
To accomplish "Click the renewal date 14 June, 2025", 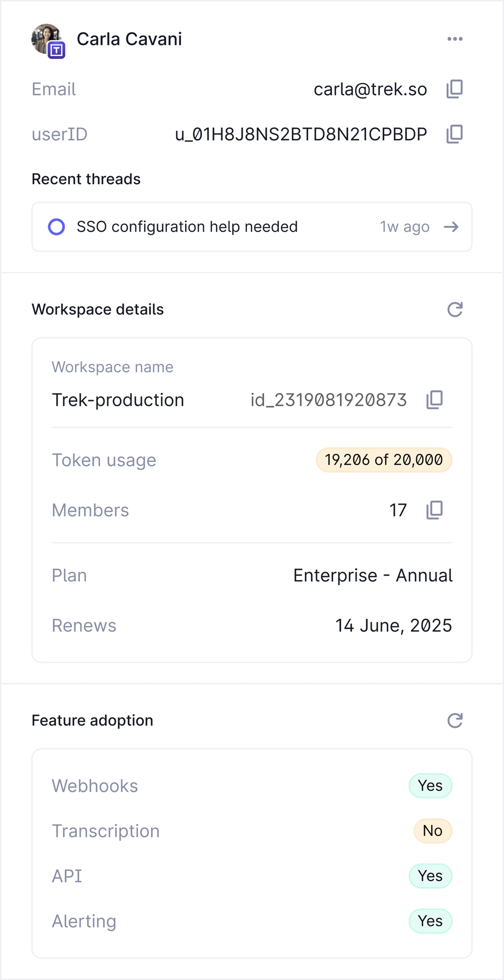I will click(393, 625).
